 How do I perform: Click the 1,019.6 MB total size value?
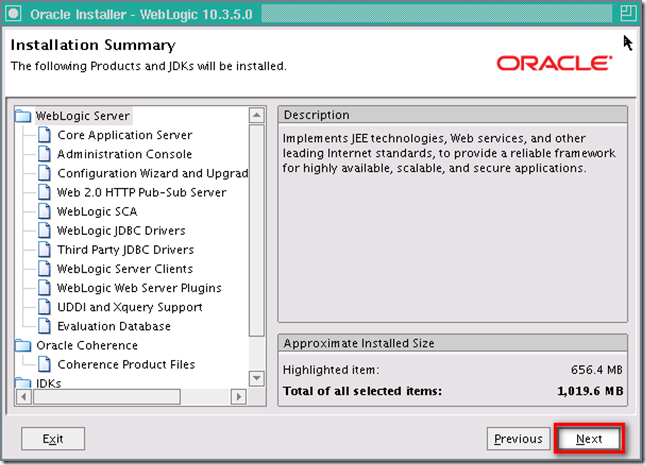(x=590, y=391)
